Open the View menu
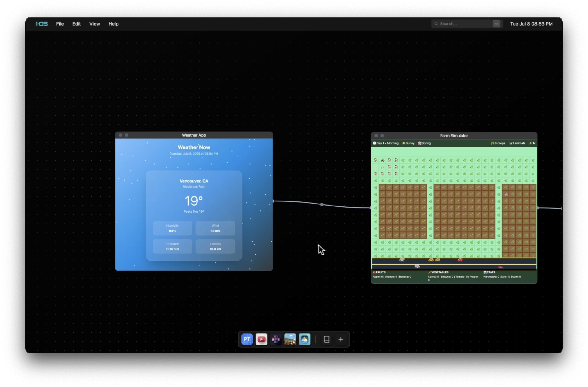588x387 pixels. pos(94,24)
